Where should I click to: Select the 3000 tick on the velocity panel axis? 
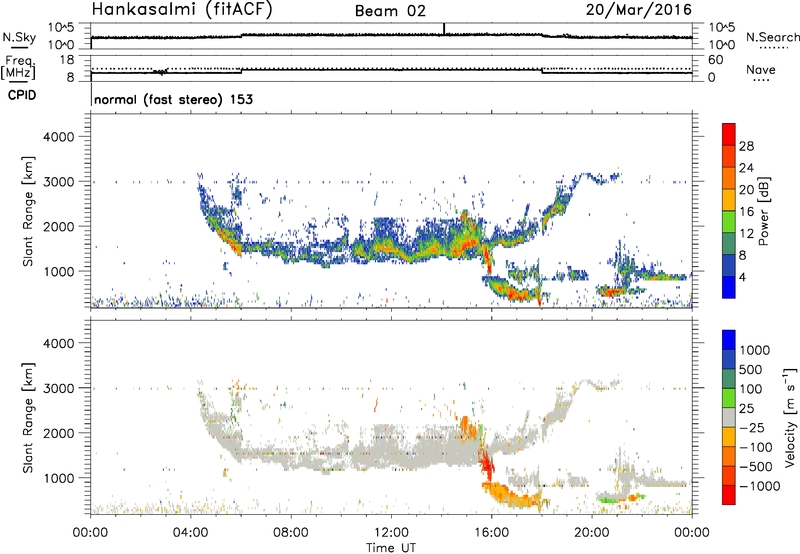tap(58, 388)
